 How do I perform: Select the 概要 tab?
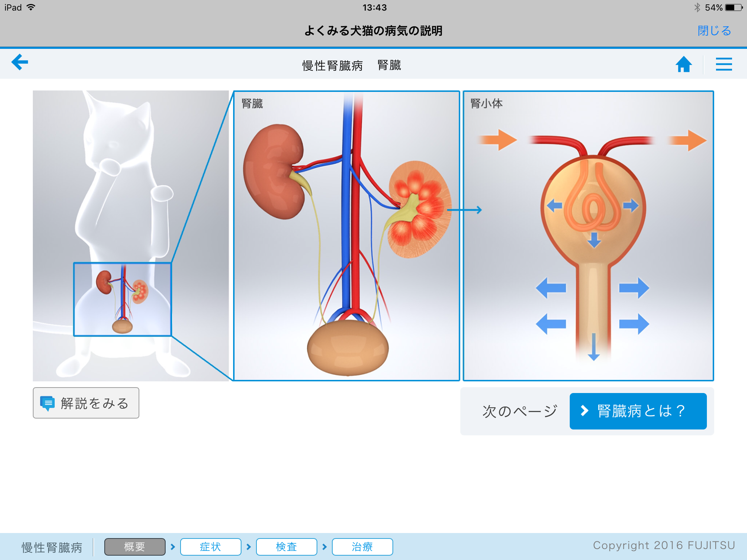pyautogui.click(x=135, y=547)
